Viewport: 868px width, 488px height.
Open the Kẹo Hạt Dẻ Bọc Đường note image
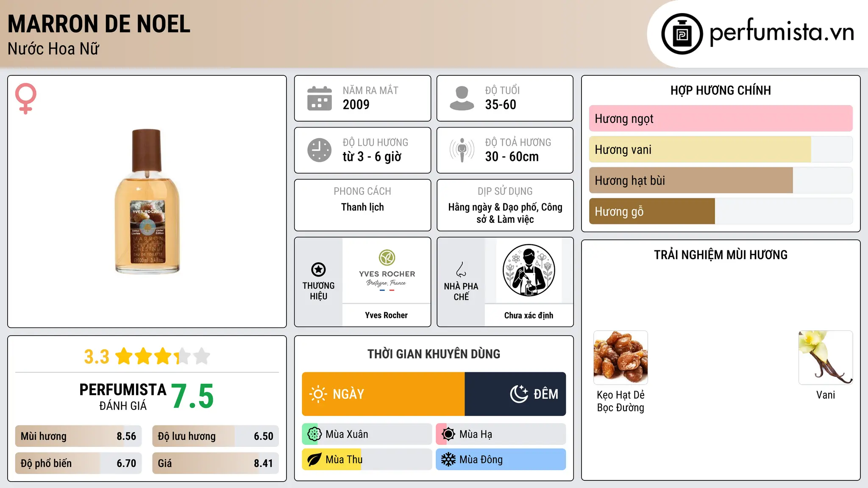(620, 358)
